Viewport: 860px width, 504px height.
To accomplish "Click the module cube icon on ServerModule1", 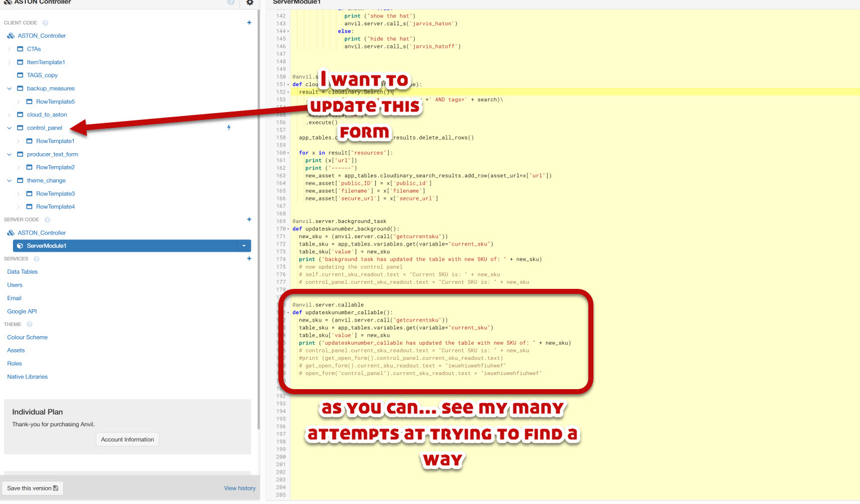I will point(21,246).
